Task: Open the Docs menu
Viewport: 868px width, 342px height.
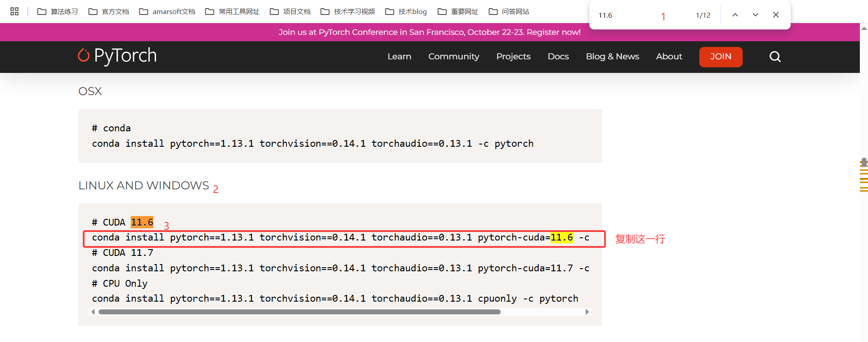Action: 558,57
